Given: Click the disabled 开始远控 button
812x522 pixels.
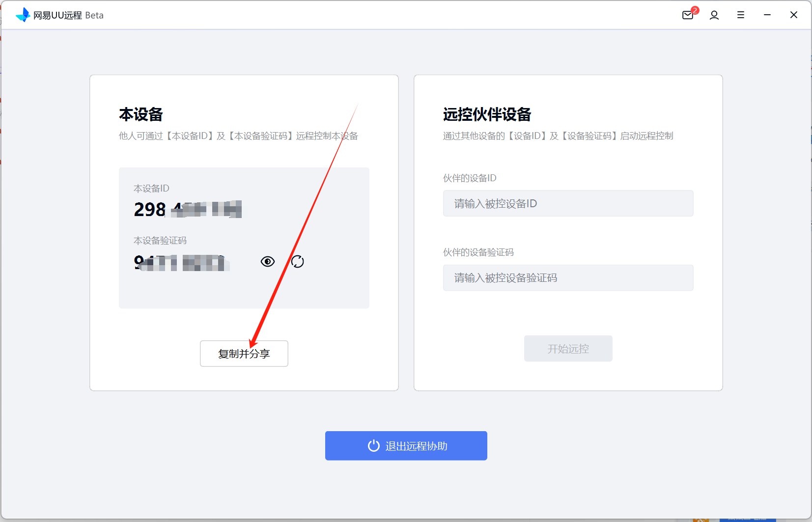Looking at the screenshot, I should (x=568, y=349).
